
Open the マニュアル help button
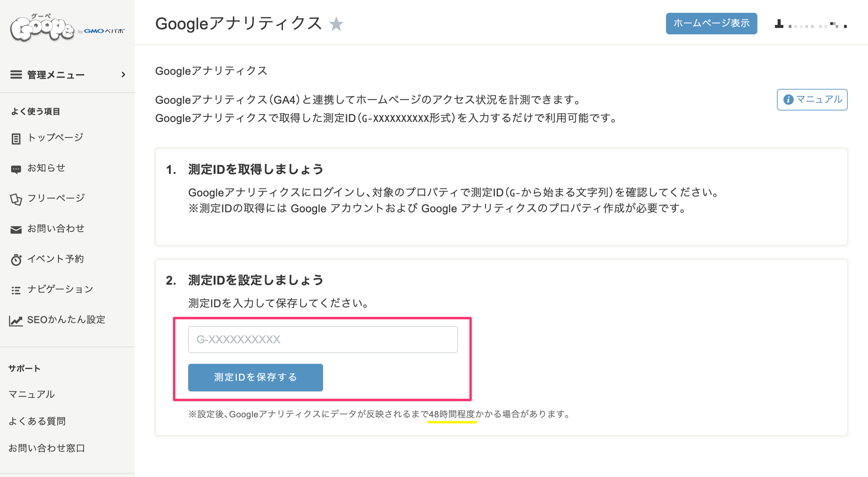pyautogui.click(x=812, y=100)
